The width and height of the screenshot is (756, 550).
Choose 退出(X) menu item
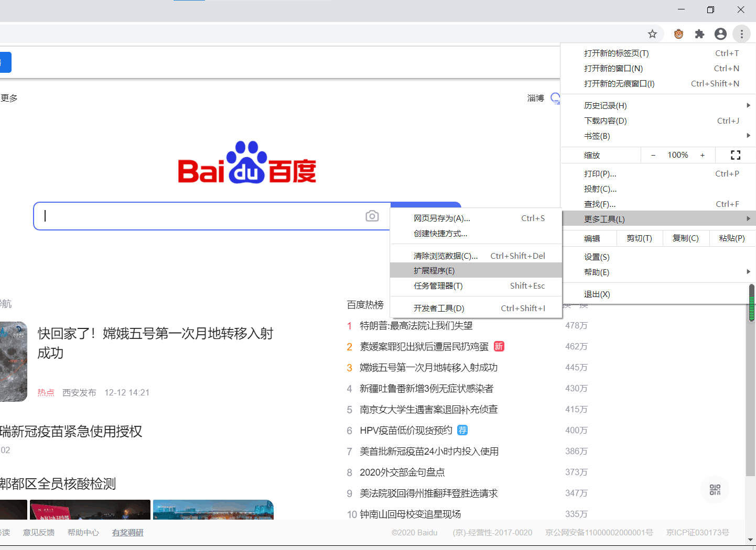(658, 294)
